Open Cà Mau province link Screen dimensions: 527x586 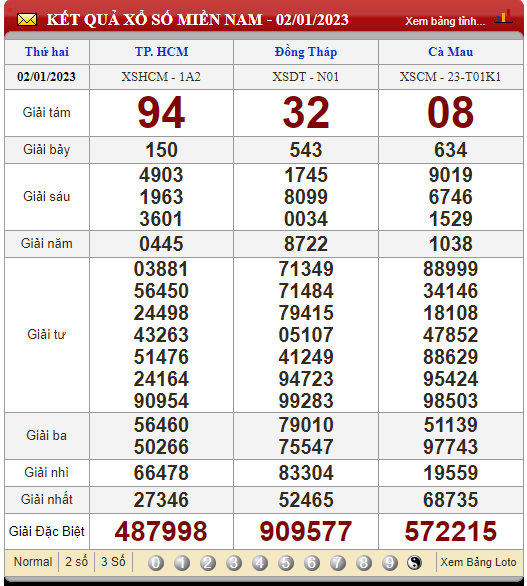coord(451,52)
